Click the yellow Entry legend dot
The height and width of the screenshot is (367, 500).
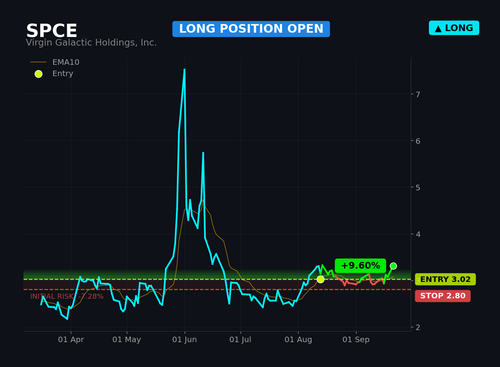pyautogui.click(x=39, y=74)
